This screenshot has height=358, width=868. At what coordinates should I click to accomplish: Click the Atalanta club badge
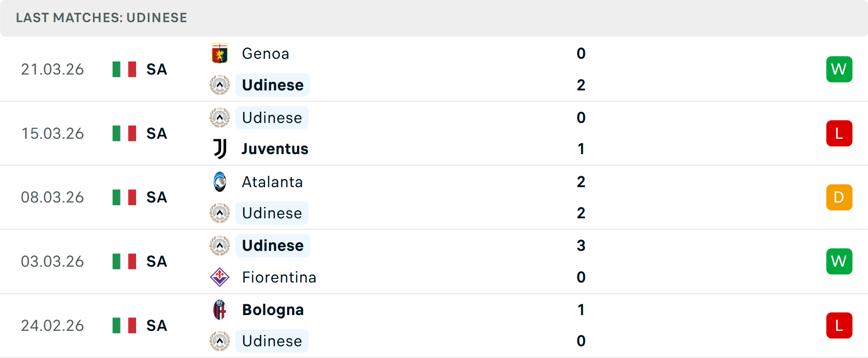220,182
